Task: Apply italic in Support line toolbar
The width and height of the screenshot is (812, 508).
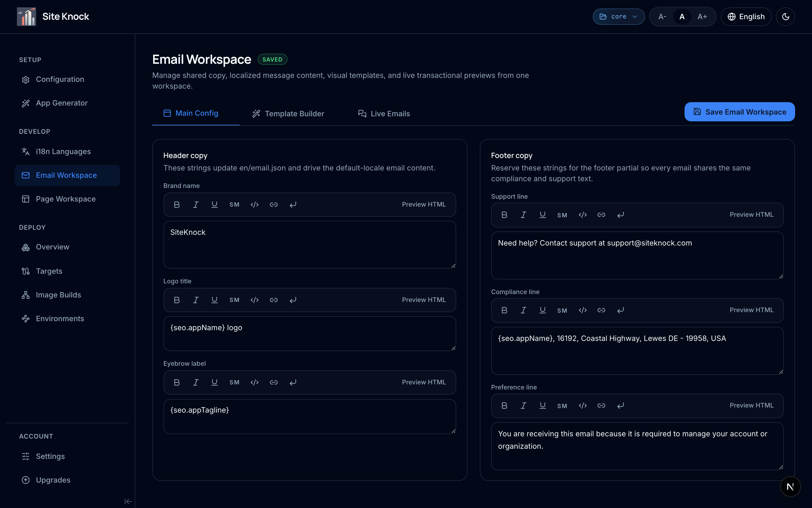Action: (524, 215)
